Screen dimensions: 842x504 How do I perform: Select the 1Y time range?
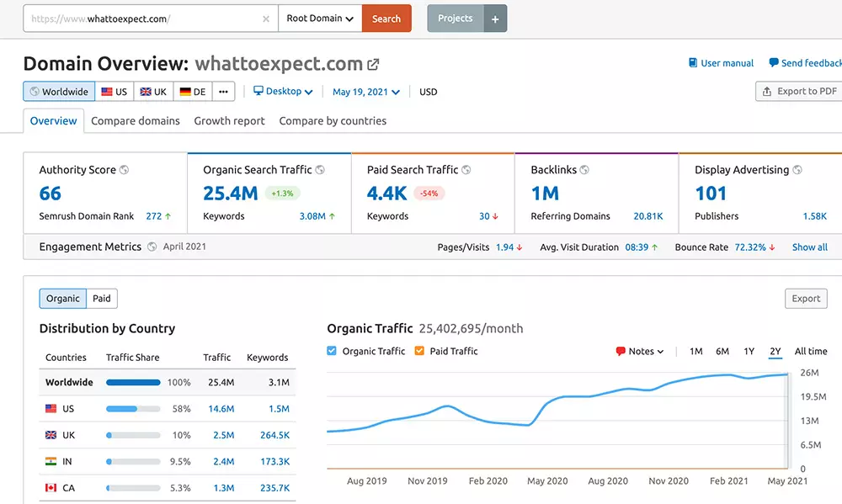749,352
